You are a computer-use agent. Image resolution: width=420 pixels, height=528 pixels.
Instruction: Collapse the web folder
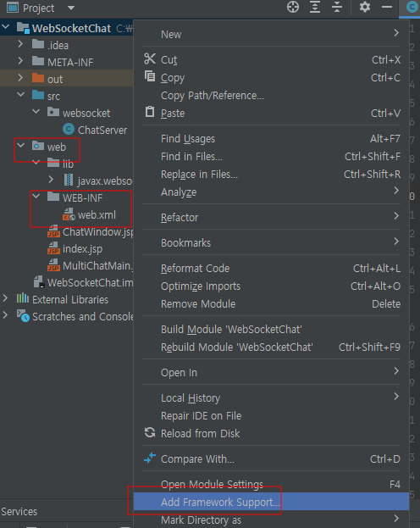point(21,146)
